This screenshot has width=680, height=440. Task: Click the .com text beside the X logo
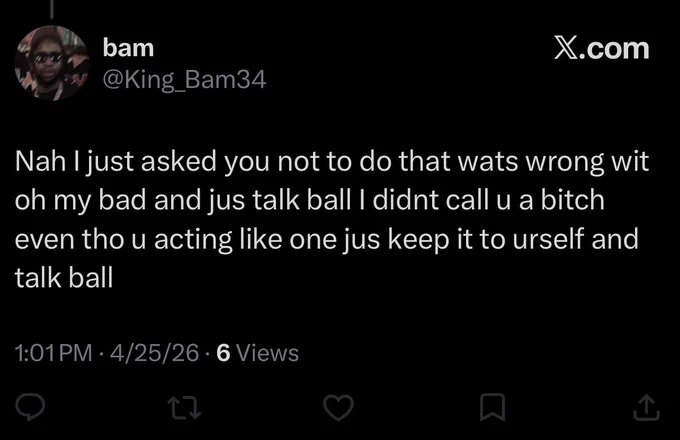[x=614, y=49]
